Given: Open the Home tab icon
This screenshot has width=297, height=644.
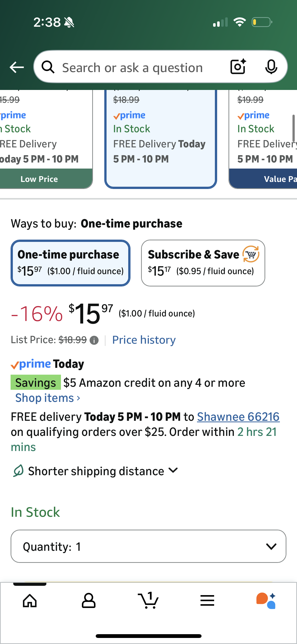Looking at the screenshot, I should (30, 601).
